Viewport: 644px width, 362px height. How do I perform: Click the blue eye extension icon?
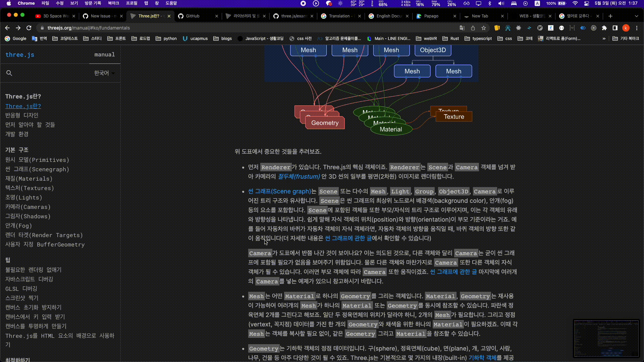click(583, 28)
